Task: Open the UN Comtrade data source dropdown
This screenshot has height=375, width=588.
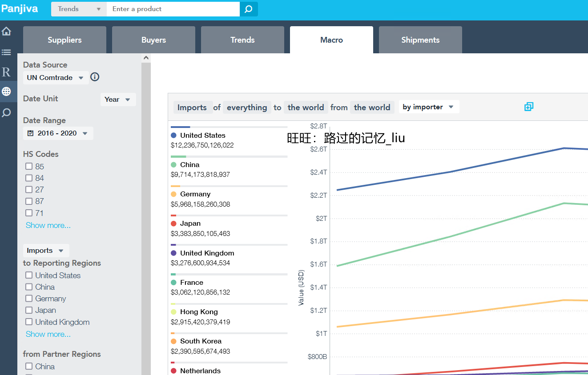Action: click(x=56, y=77)
